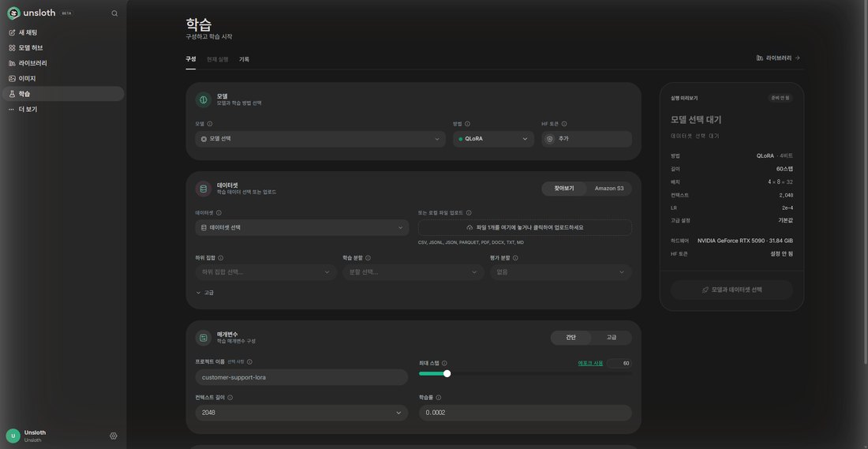Select 고급 parameter mode toggle

coord(611,338)
